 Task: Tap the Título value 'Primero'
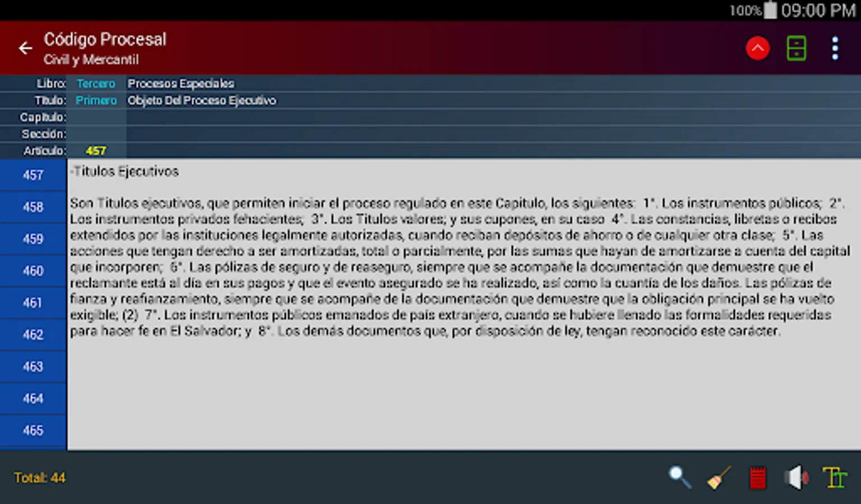pyautogui.click(x=96, y=100)
